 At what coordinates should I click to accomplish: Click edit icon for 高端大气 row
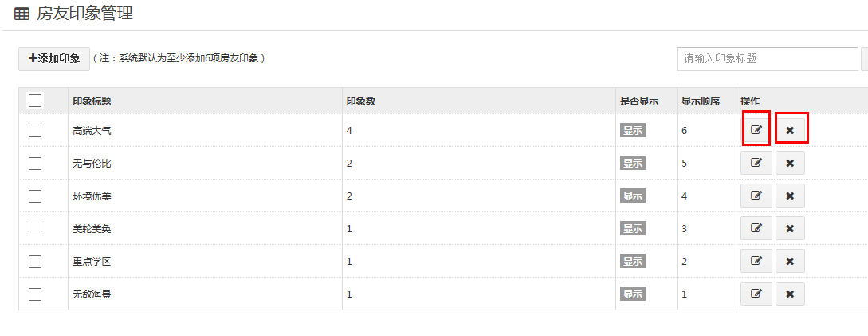coord(756,130)
